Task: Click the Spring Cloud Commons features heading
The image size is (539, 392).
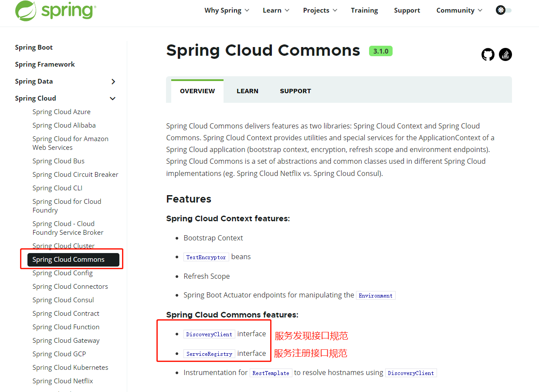Action: tap(232, 315)
